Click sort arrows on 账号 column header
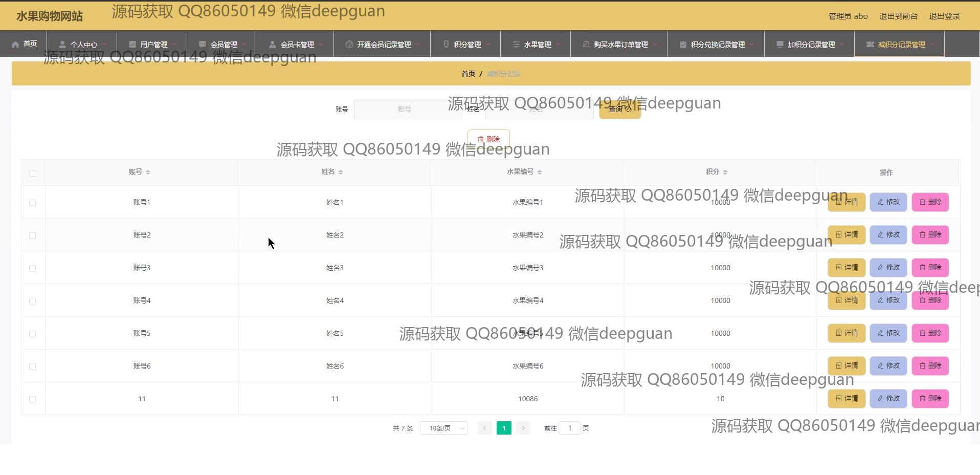This screenshot has width=980, height=475. [x=148, y=172]
